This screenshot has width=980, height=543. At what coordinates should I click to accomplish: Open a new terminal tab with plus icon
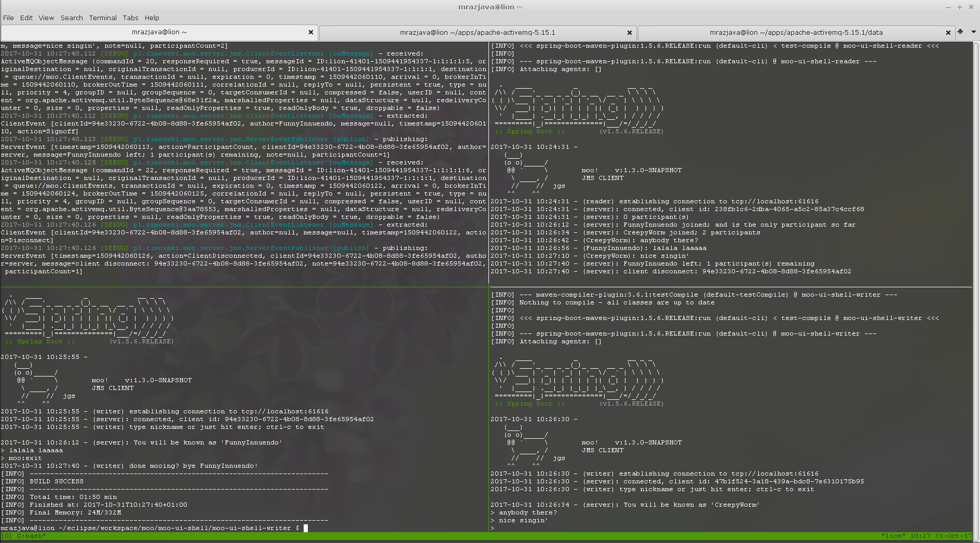click(x=960, y=32)
